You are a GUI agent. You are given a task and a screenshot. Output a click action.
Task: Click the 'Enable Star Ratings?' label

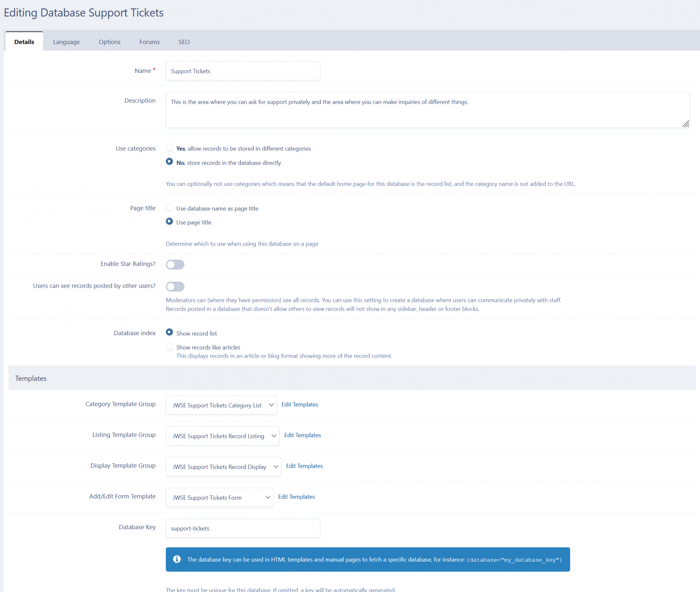click(128, 264)
